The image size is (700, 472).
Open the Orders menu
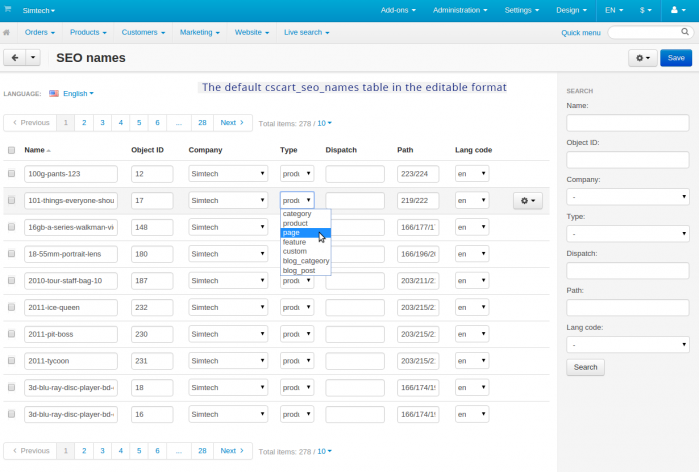coord(40,32)
